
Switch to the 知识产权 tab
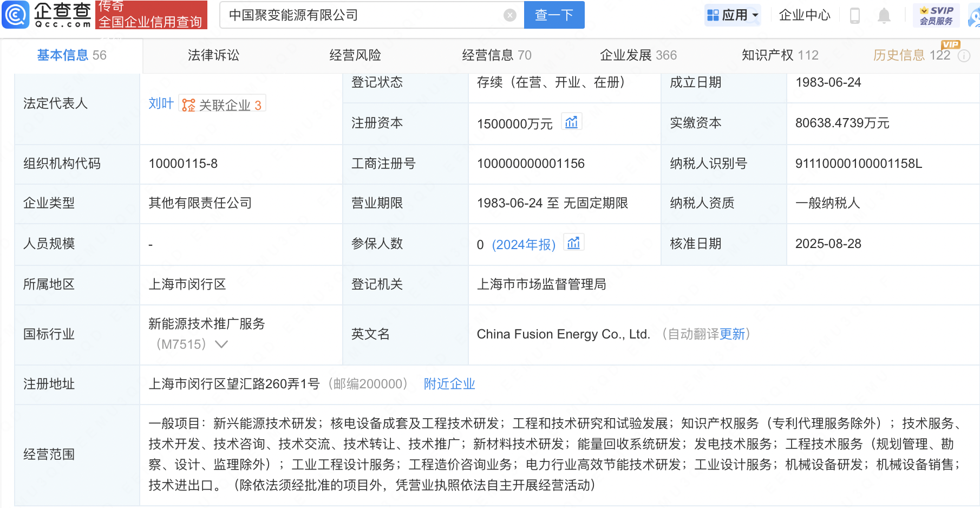780,55
